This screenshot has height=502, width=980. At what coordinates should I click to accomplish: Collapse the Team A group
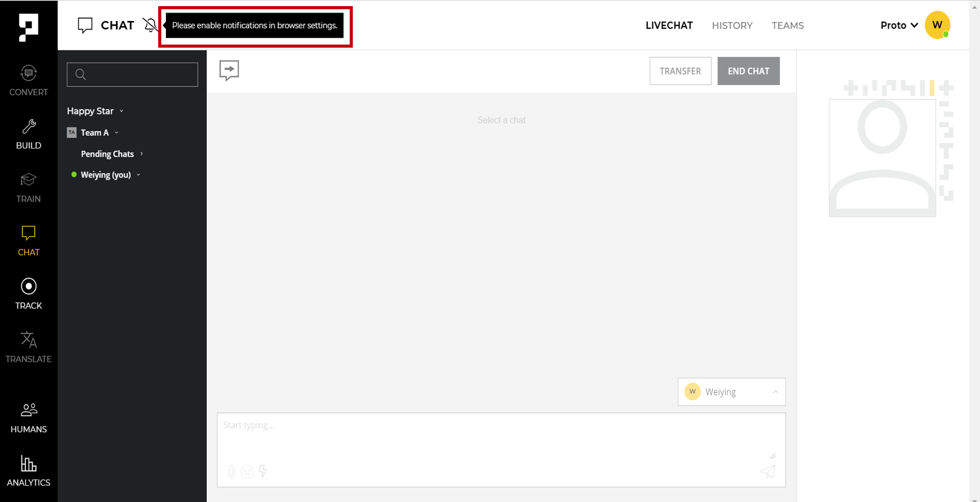(x=117, y=133)
